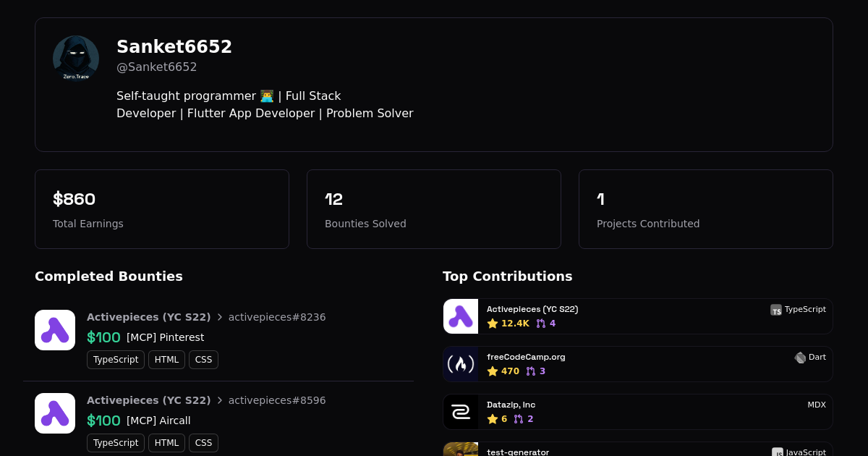Click the TypeScript language icon for Activepieces
Viewport: 868px width, 456px height.
pos(776,310)
